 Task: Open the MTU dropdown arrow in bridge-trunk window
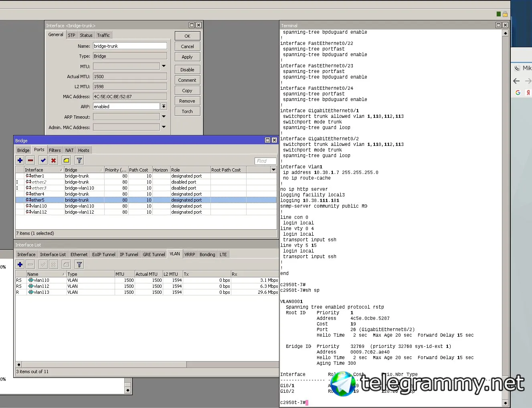click(164, 66)
